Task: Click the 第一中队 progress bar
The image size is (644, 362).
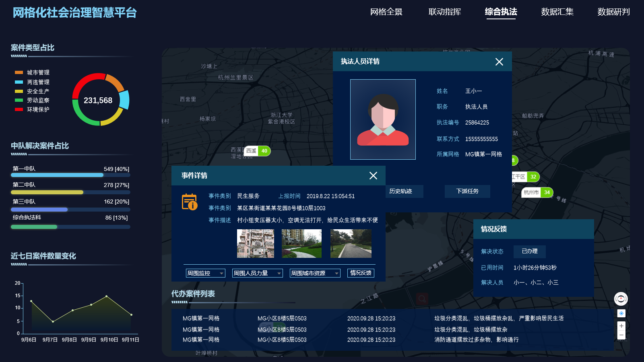Action: click(70, 175)
